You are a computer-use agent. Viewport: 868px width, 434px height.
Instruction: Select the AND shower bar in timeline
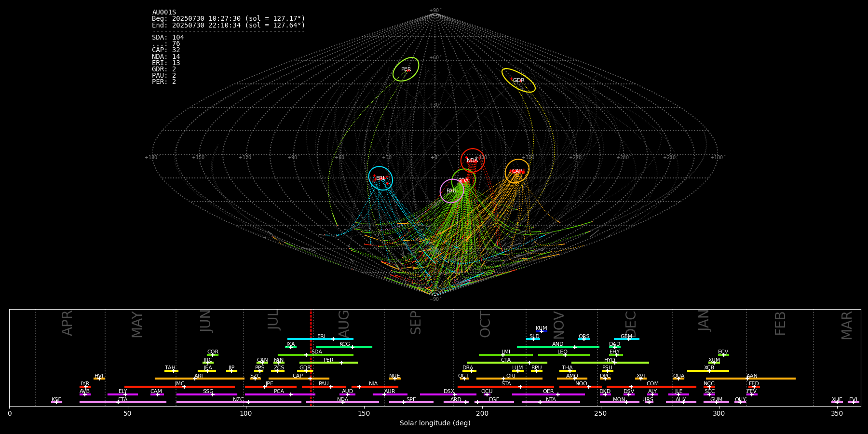[x=558, y=347]
